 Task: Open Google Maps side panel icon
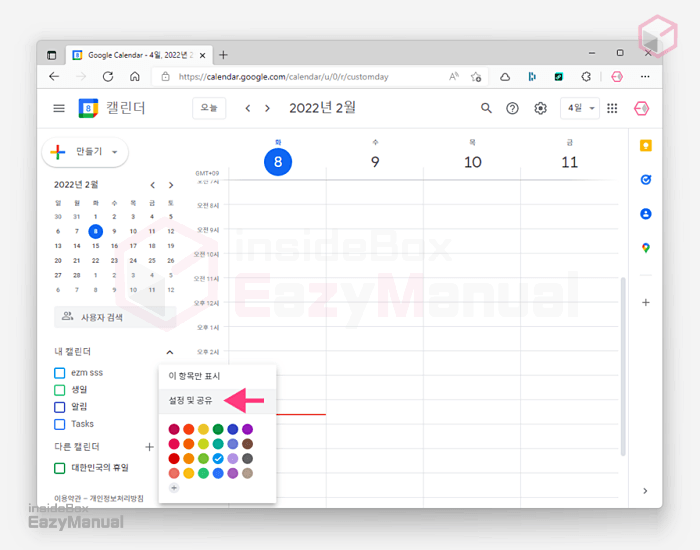point(646,248)
